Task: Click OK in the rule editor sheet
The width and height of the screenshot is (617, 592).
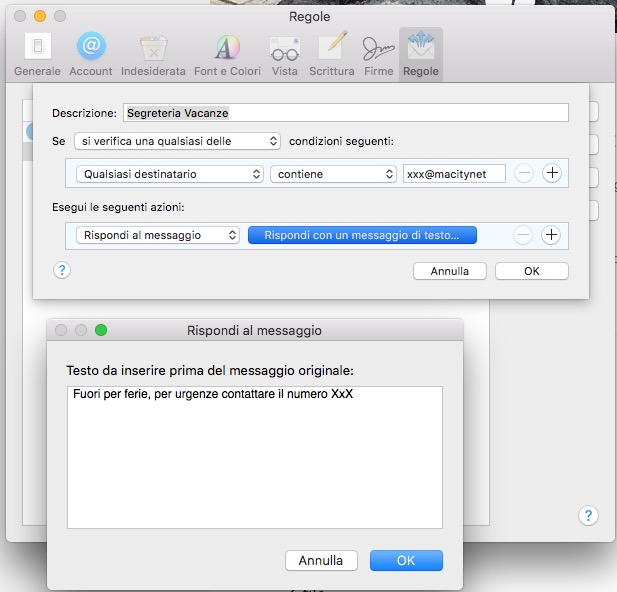Action: [532, 271]
